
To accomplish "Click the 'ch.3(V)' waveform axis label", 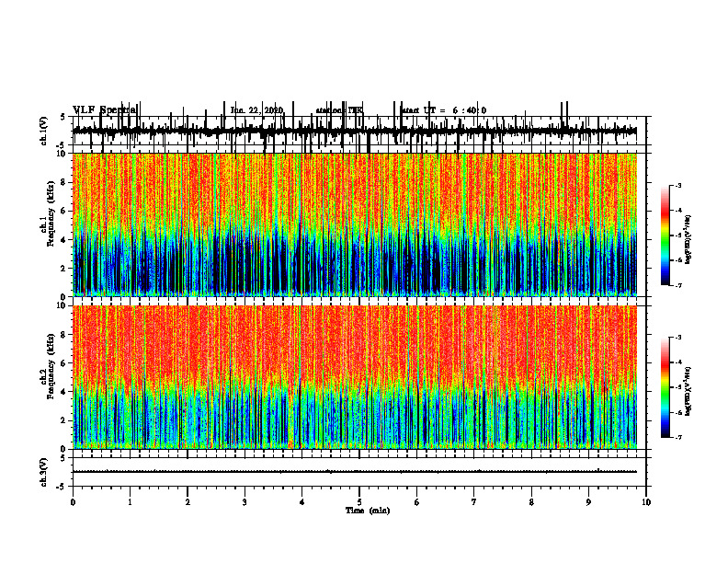I will (44, 472).
